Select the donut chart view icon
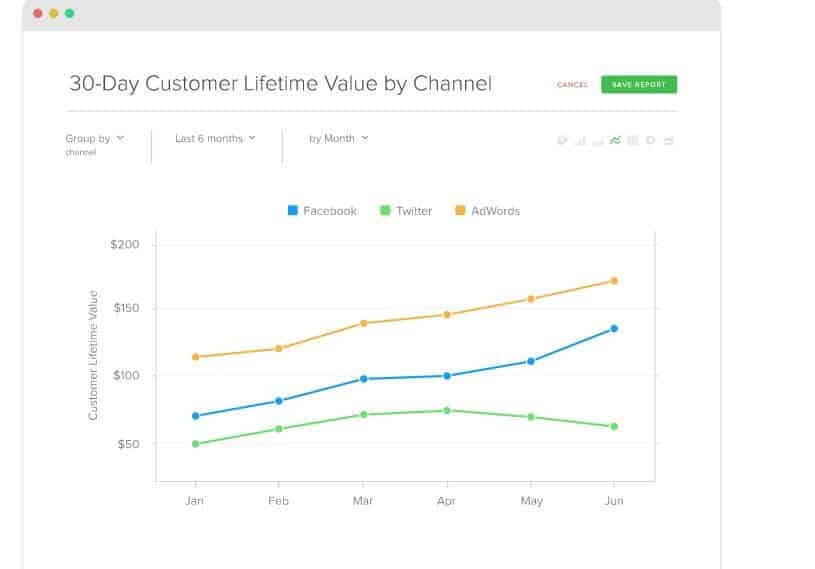This screenshot has width=815, height=569. click(651, 140)
